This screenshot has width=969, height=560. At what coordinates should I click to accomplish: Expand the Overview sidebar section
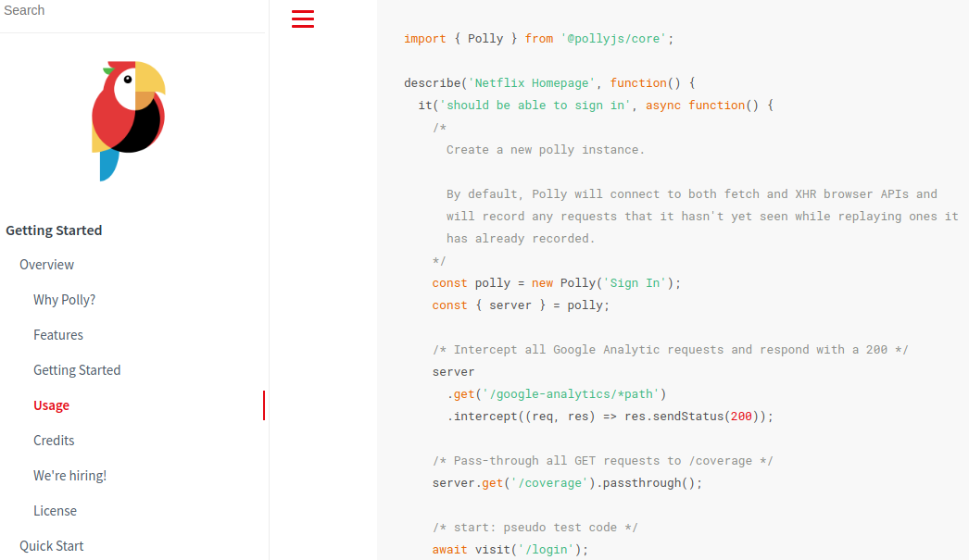[x=46, y=265]
